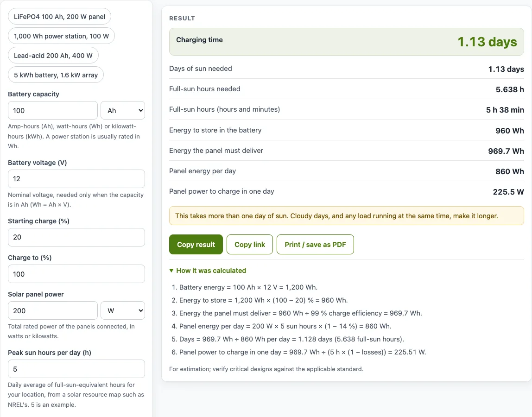Choose the 1,000 Wh power station preset
Screen dimensions: 532x417
point(62,36)
